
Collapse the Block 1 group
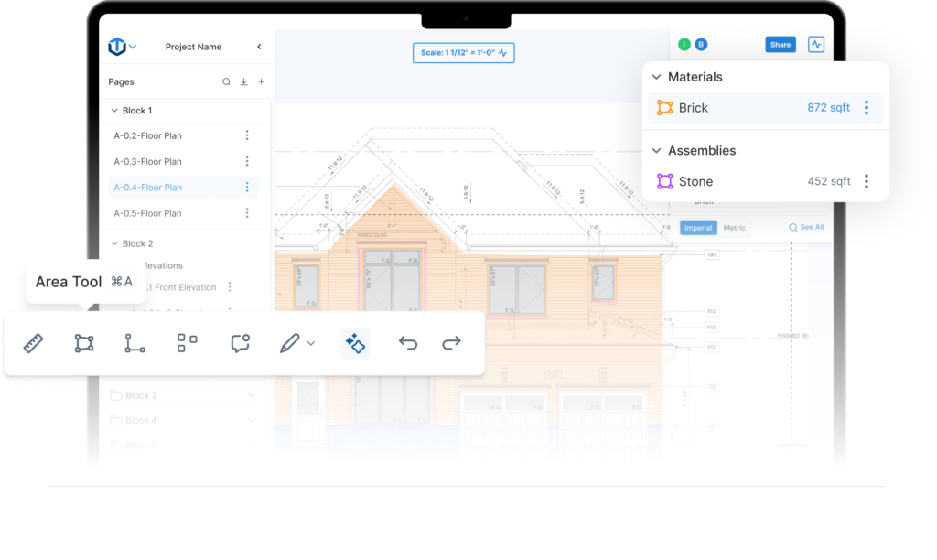pos(113,111)
